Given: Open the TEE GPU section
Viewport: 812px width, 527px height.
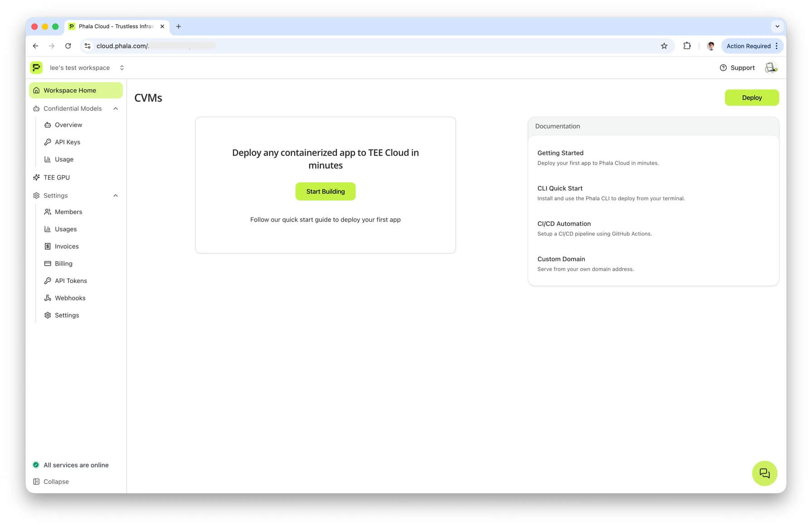Looking at the screenshot, I should coord(57,177).
